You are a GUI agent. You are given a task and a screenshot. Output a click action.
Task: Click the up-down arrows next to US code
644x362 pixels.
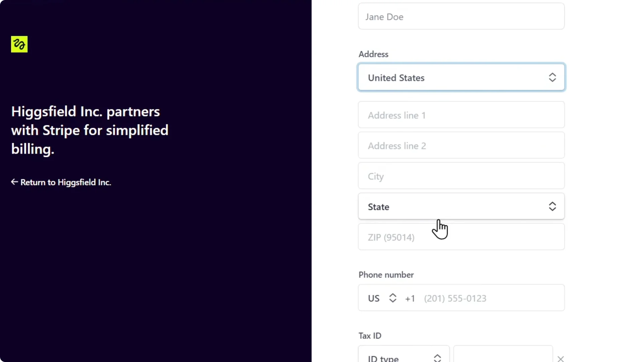[392, 298]
